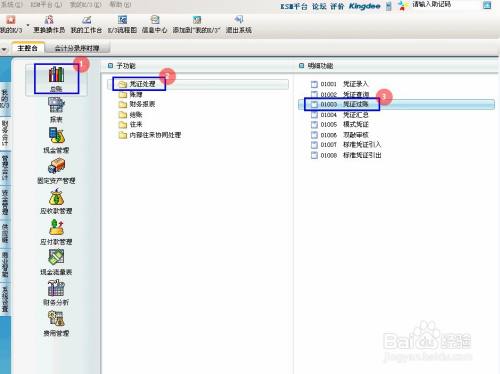Select the 账簿 folder in 子功能
This screenshot has height=374, width=500.
click(131, 94)
